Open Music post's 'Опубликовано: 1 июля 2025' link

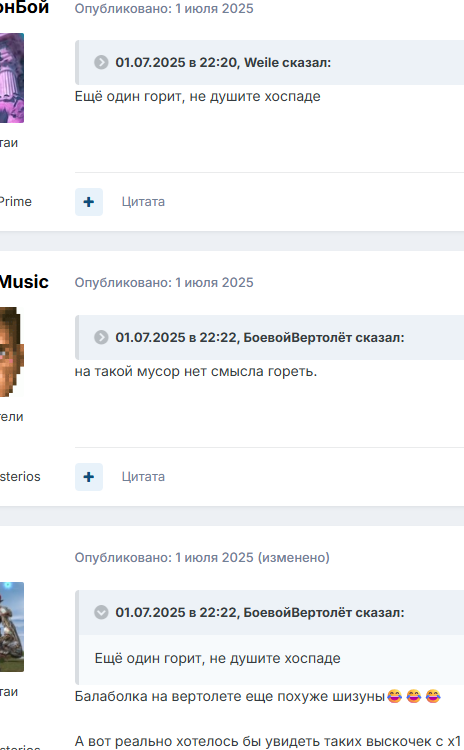(164, 283)
